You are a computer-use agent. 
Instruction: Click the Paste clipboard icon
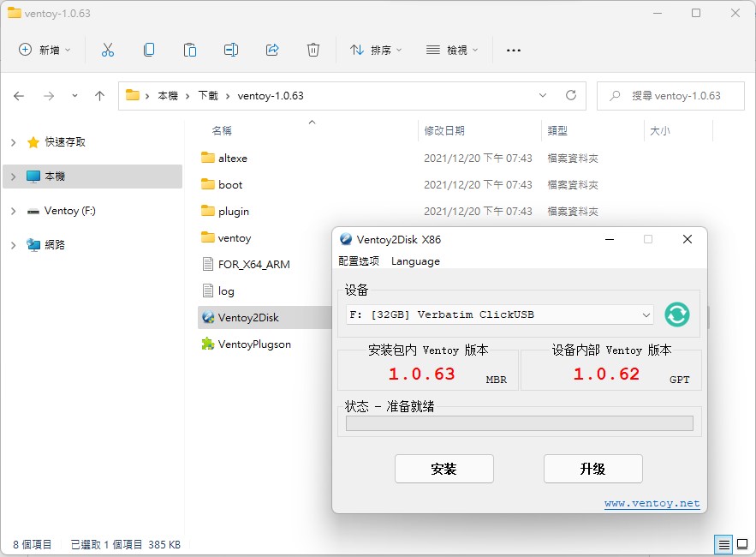(x=190, y=50)
